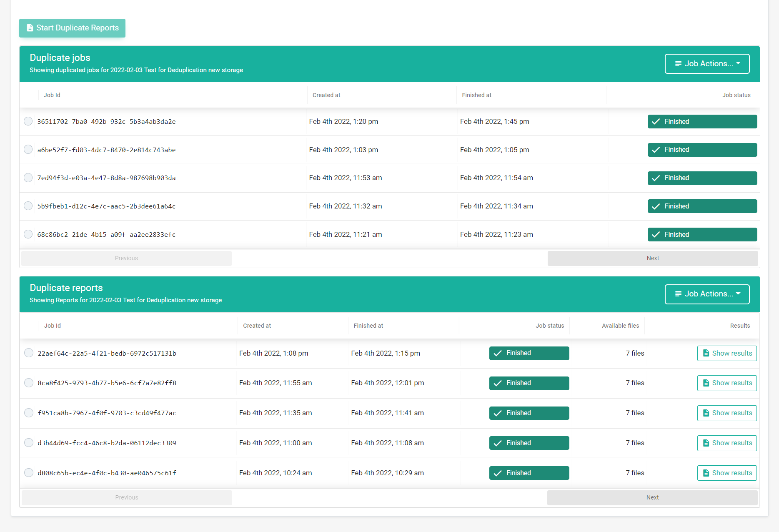The image size is (779, 532).
Task: Expand Duplicate jobs Job Actions dropdown arrow
Action: 738,63
